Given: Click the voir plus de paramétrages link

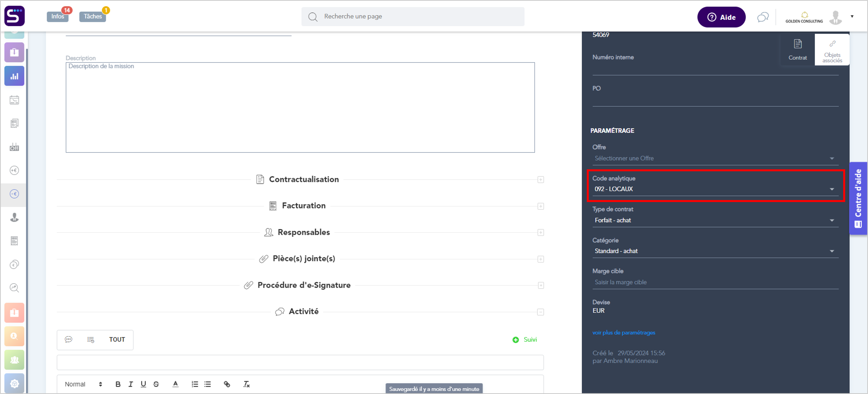Looking at the screenshot, I should click(x=624, y=333).
